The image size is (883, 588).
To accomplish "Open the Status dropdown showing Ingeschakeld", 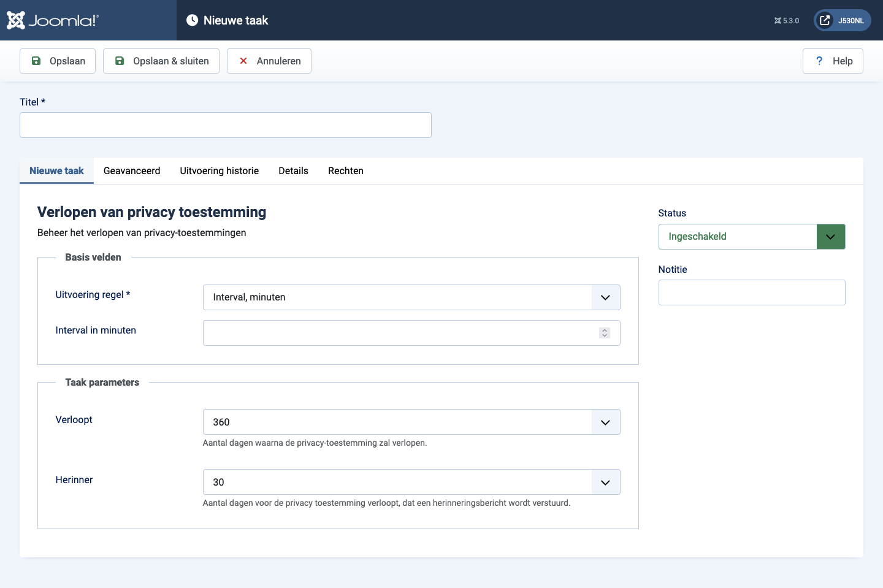I will click(752, 237).
